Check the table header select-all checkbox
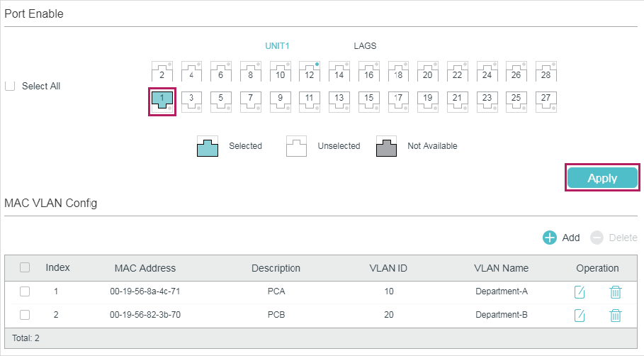 click(x=25, y=267)
